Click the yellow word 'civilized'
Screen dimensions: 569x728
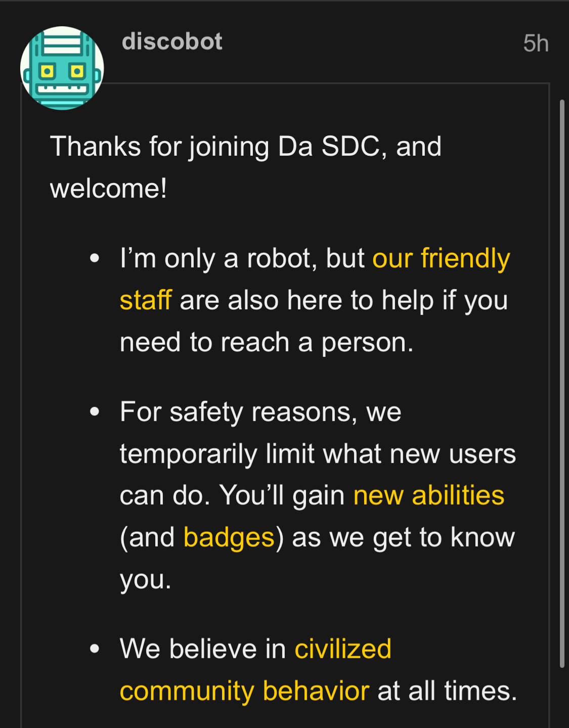click(343, 649)
